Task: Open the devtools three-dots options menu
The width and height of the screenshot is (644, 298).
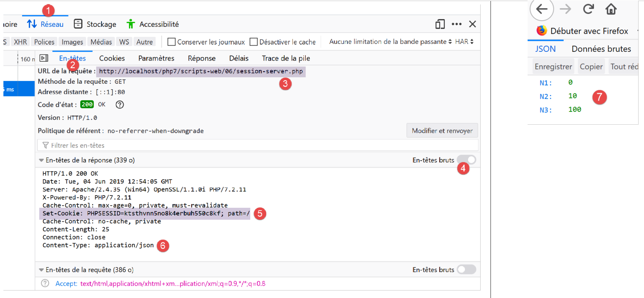Action: click(456, 24)
